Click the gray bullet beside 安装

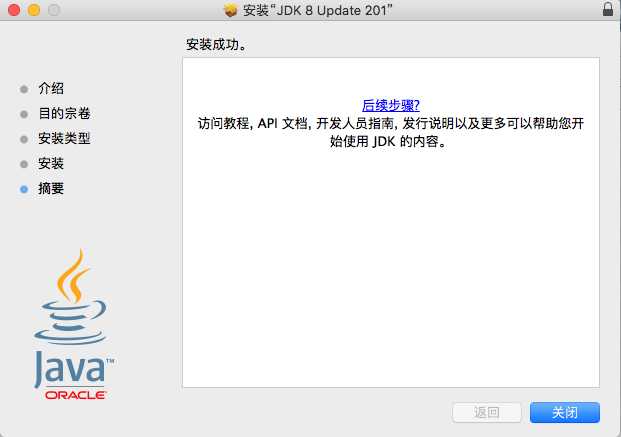pos(24,164)
